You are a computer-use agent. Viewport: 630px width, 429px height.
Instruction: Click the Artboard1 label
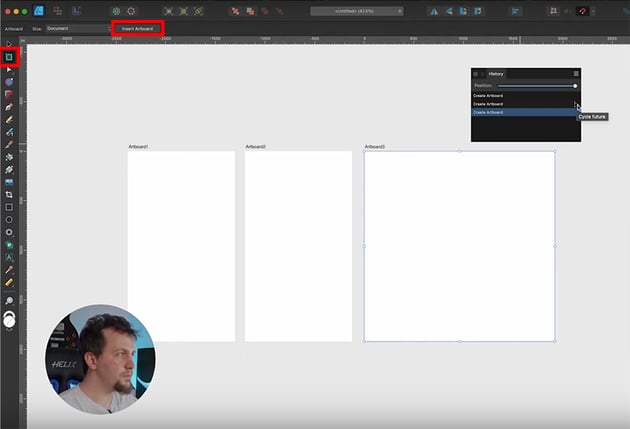point(138,147)
